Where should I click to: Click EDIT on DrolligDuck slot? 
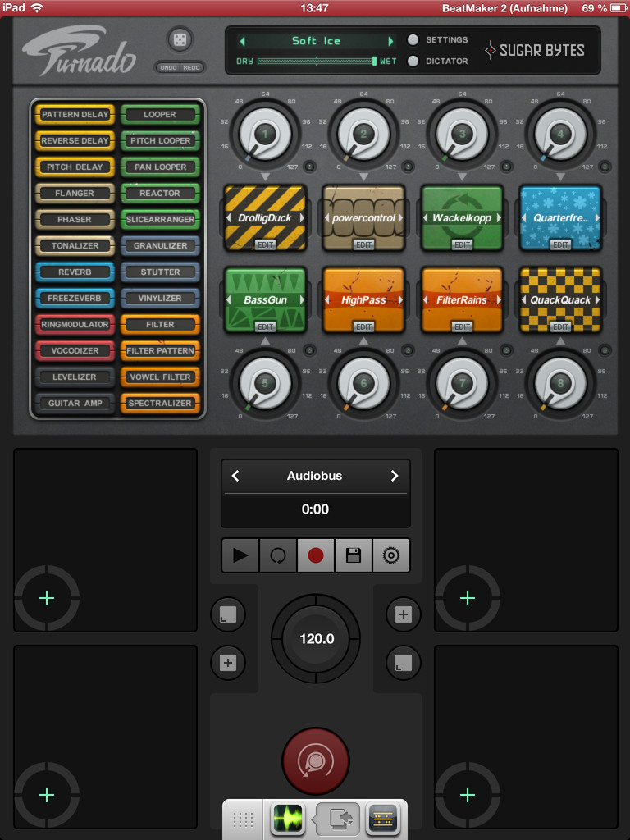[x=265, y=244]
